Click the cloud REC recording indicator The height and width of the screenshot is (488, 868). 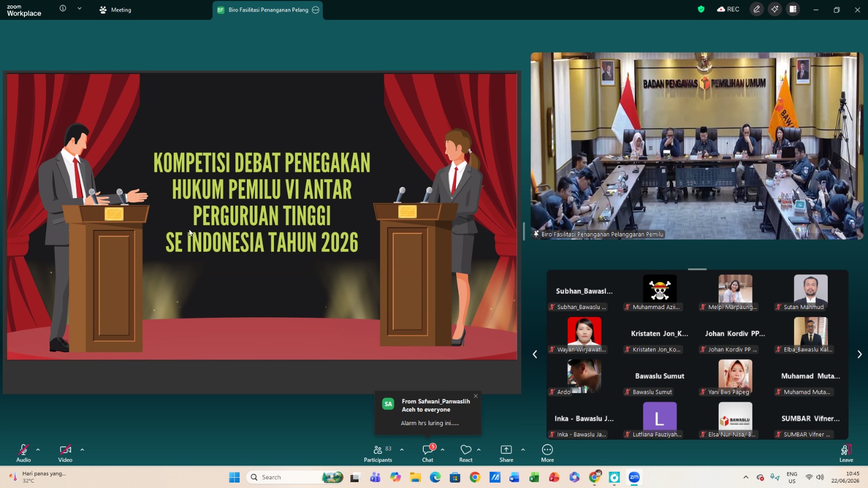pyautogui.click(x=728, y=9)
